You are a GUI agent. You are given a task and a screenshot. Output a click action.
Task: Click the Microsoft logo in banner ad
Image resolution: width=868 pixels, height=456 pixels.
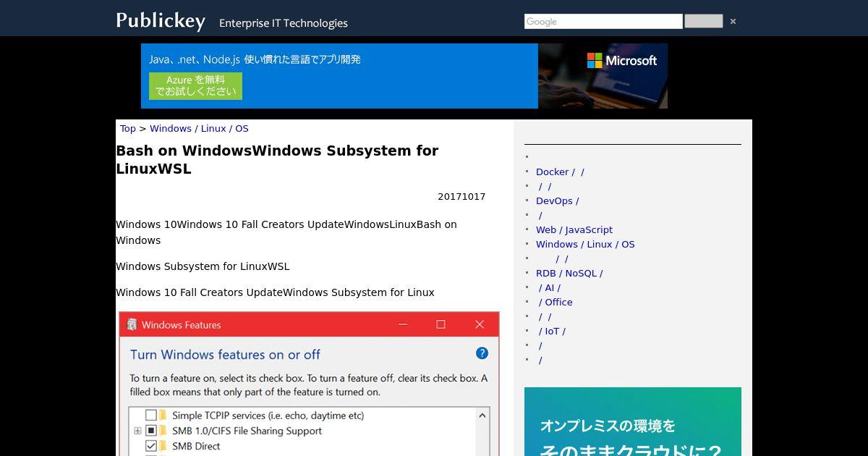coord(622,61)
